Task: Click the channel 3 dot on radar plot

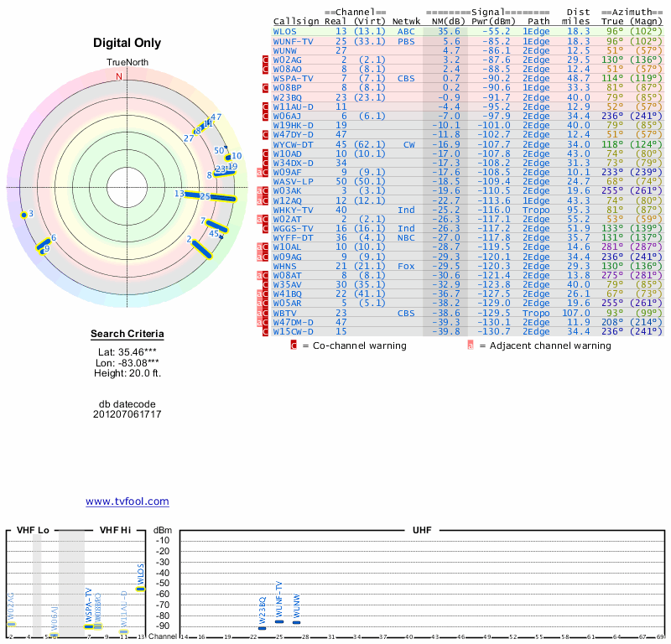Action: pos(24,216)
